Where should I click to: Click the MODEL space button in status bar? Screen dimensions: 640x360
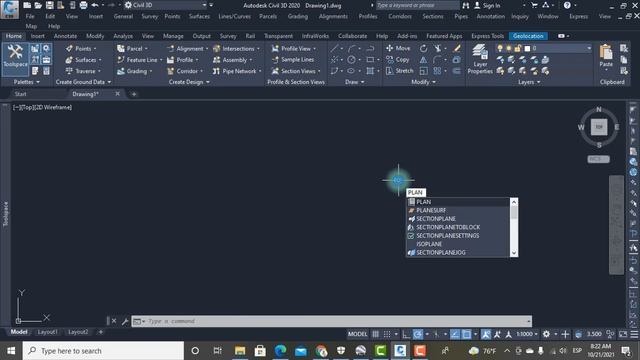pyautogui.click(x=358, y=334)
